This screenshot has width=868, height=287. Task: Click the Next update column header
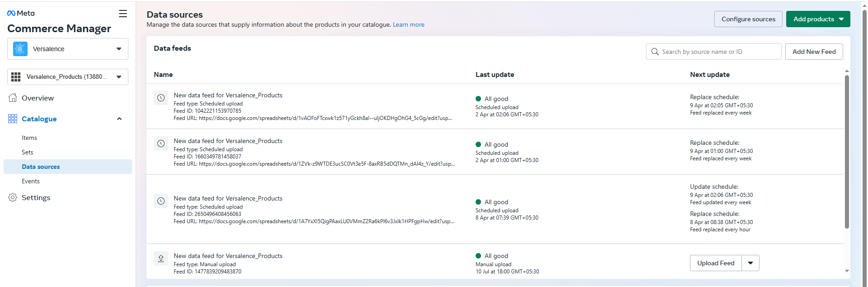coord(710,75)
